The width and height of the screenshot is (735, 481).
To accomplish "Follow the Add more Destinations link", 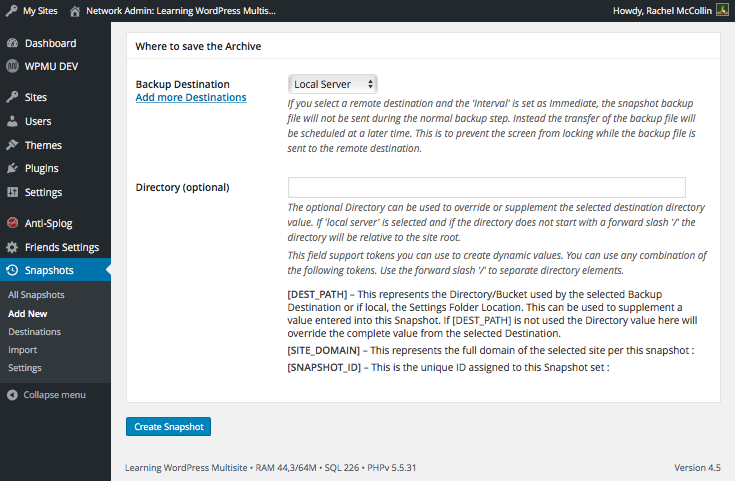I will pyautogui.click(x=191, y=98).
